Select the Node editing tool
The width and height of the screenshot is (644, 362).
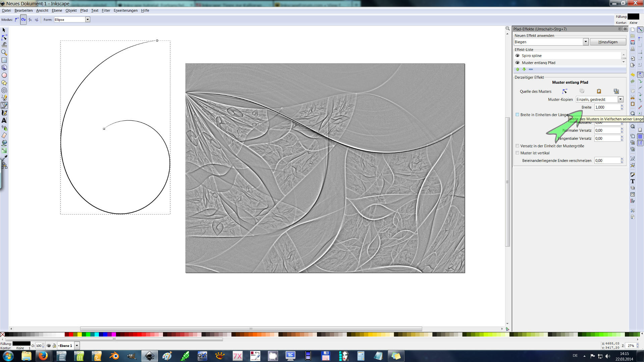(4, 38)
